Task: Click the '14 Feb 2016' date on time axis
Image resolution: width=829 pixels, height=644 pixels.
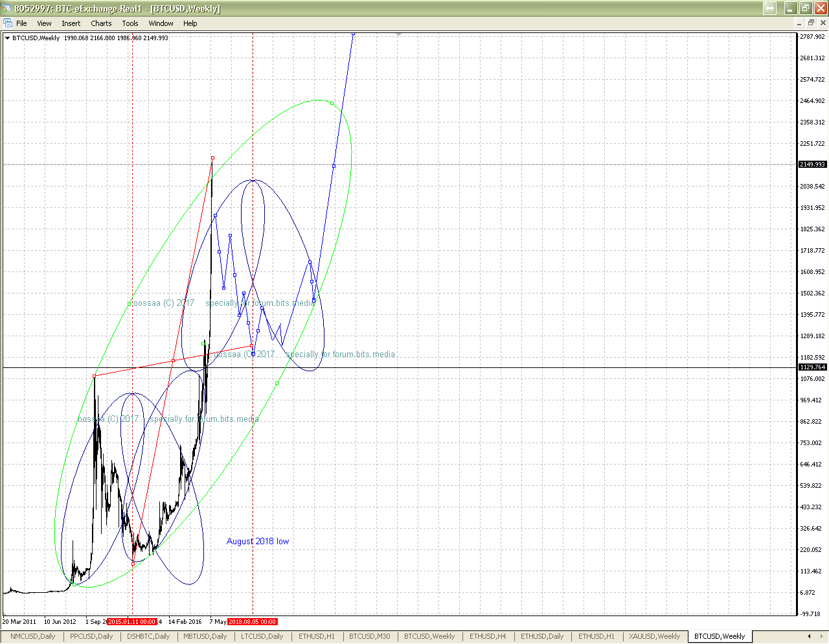Action: click(185, 622)
